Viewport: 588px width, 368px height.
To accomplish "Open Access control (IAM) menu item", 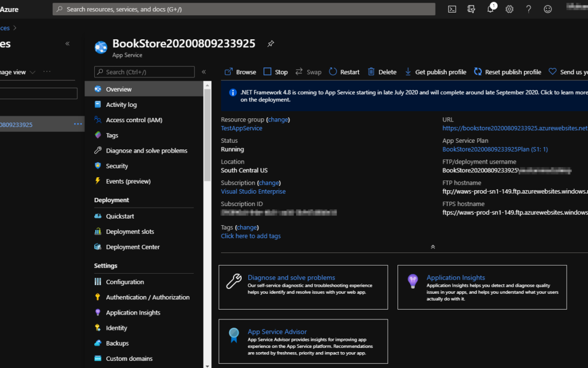I will 134,120.
